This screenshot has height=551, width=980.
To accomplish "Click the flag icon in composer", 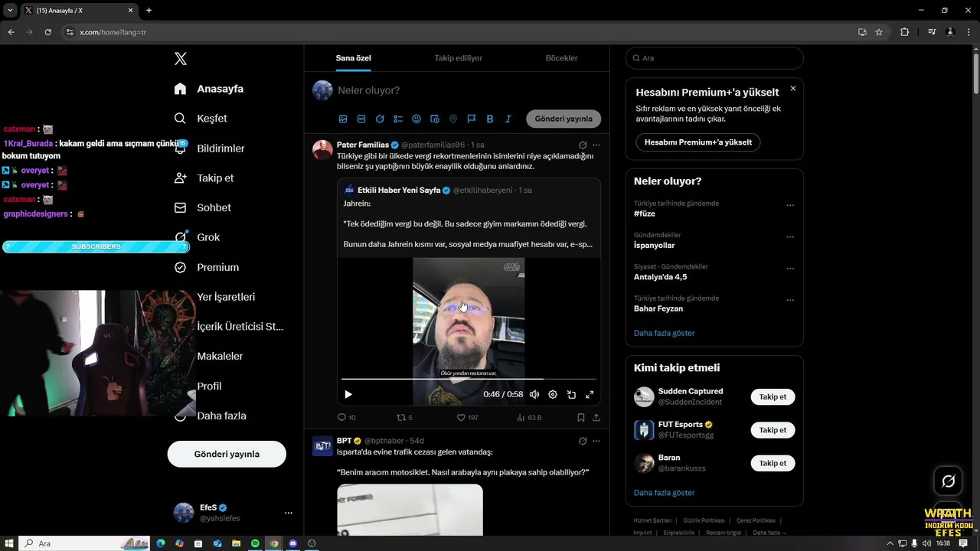I will point(472,119).
